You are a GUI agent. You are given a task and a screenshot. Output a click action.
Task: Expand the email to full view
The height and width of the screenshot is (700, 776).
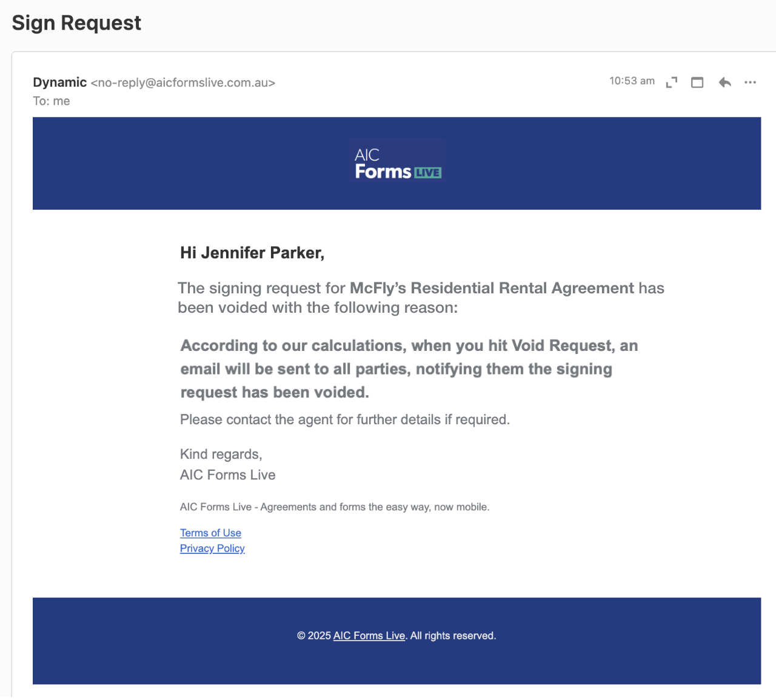pos(671,82)
